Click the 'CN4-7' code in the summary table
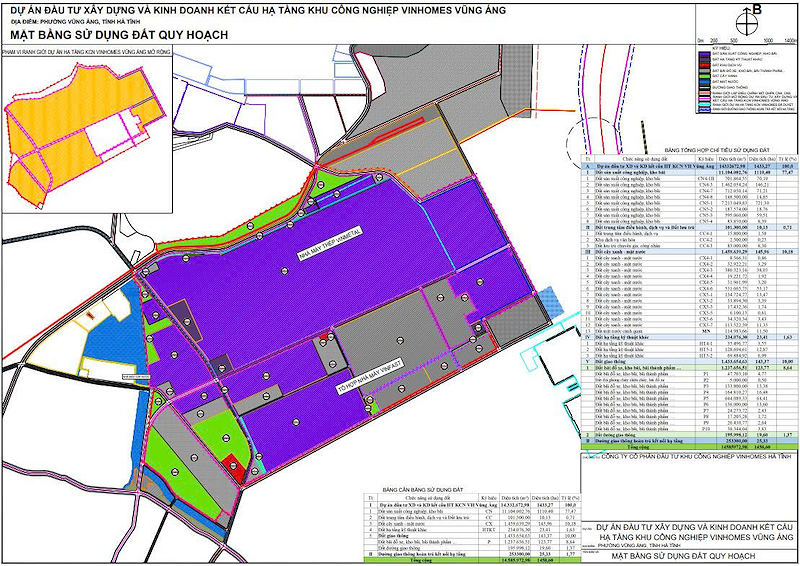Screen dimensions: 800x566 coord(706,191)
